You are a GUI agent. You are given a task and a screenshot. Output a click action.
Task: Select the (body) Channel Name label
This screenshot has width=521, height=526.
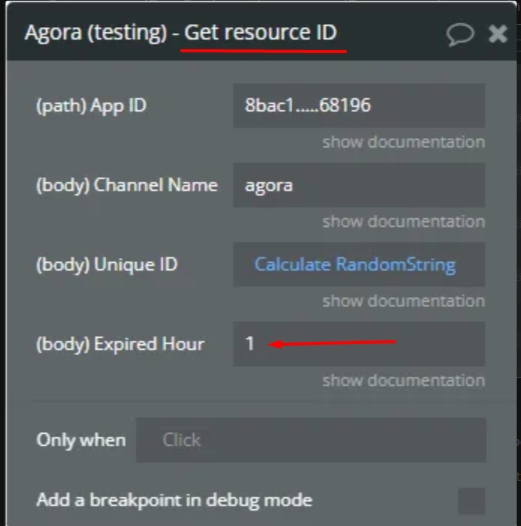[127, 185]
